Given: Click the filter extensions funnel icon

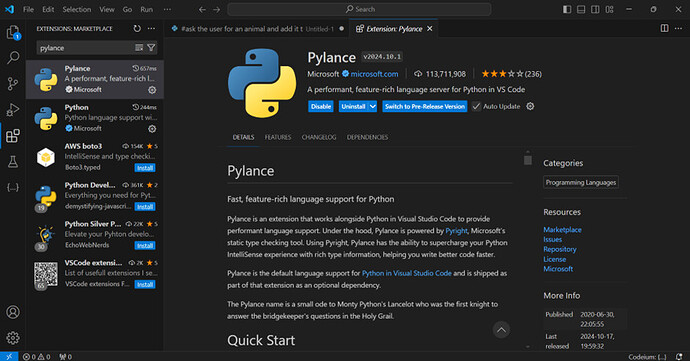Looking at the screenshot, I should click(x=151, y=48).
